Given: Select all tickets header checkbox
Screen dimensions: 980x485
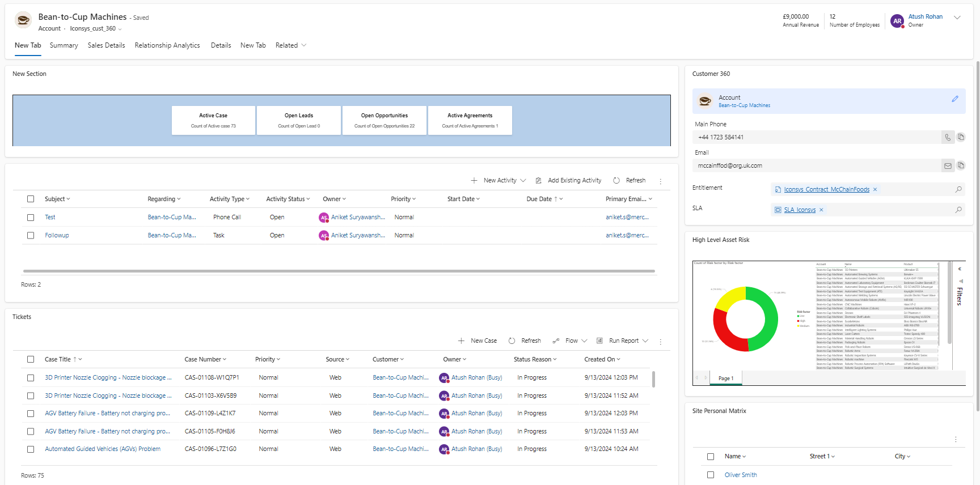Looking at the screenshot, I should tap(31, 359).
